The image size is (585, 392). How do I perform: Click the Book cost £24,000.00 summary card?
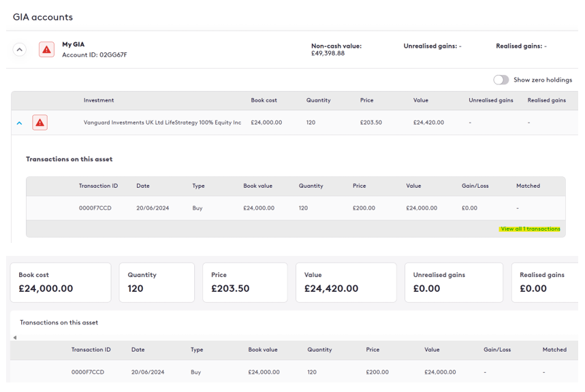click(x=61, y=282)
